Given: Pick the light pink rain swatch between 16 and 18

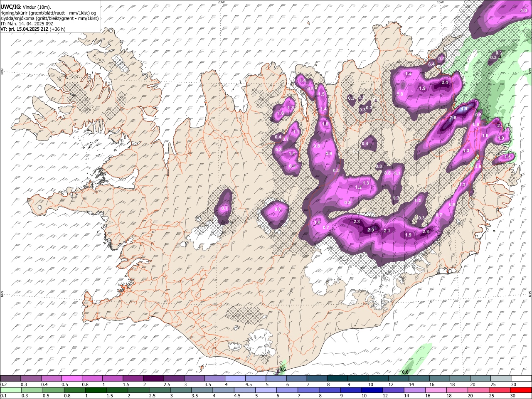Looking at the screenshot, I should coord(436,390).
